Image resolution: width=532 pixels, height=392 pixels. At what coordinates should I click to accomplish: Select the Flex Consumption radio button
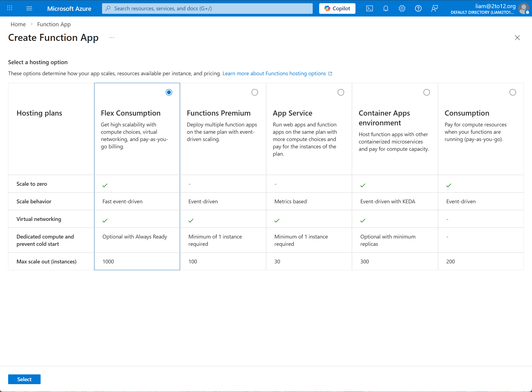(169, 92)
